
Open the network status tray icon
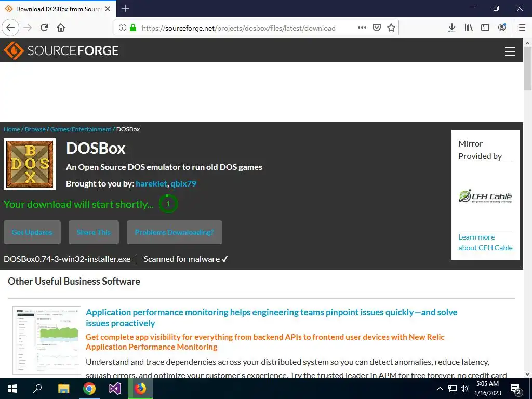click(x=453, y=389)
